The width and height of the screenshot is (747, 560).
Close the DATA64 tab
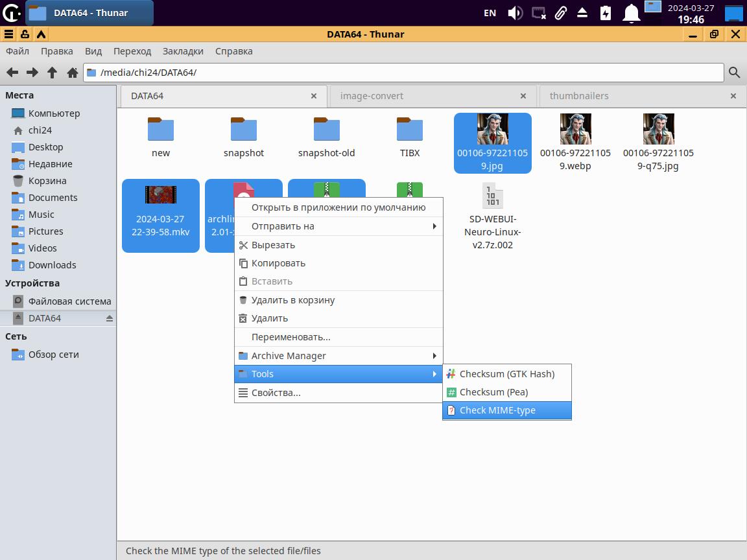point(314,96)
